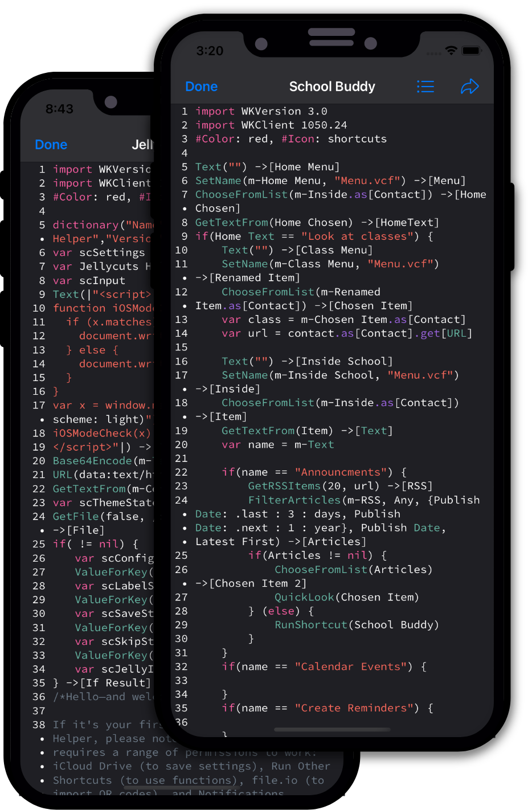Select 'var class = m-Chosen Item.as[Contact]'

click(x=344, y=320)
